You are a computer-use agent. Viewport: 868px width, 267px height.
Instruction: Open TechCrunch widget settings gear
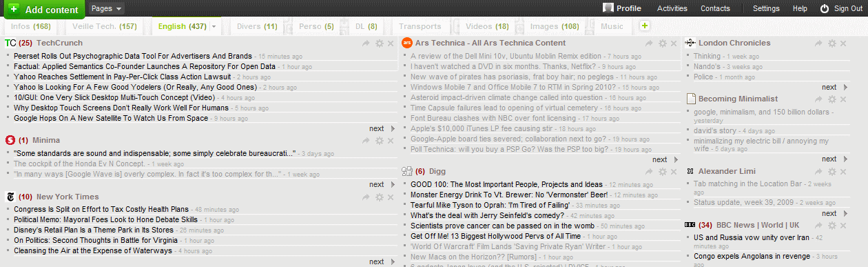click(379, 43)
